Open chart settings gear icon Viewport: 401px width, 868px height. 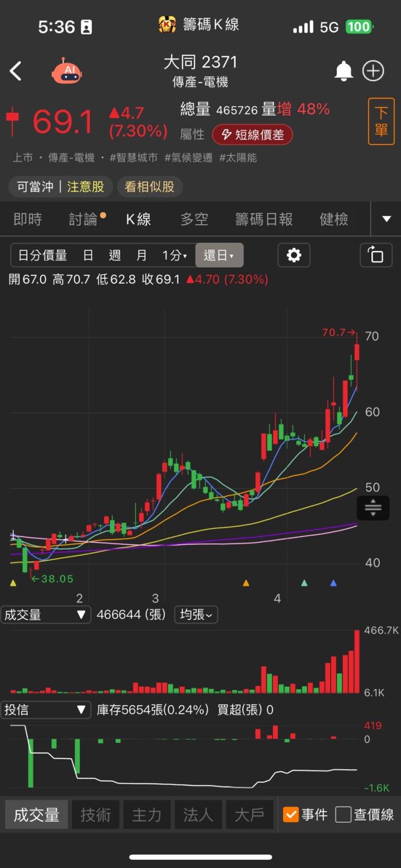[x=294, y=255]
